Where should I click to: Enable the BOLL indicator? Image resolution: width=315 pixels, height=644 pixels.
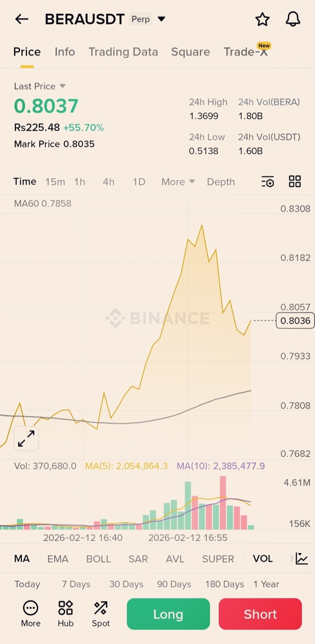click(x=98, y=559)
